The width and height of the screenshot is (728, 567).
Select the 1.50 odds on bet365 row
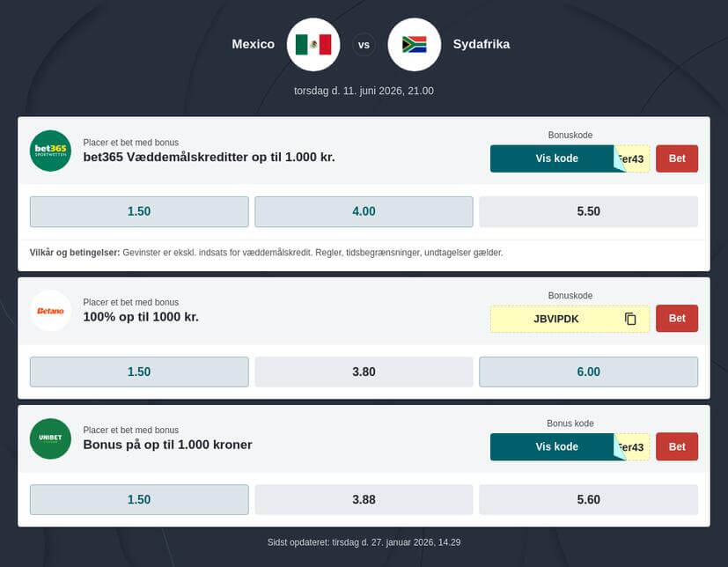tap(138, 211)
